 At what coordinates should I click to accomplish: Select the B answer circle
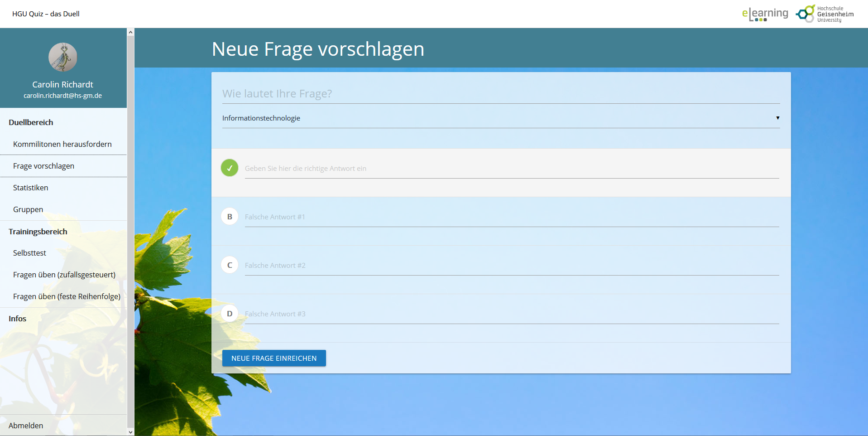(x=230, y=217)
